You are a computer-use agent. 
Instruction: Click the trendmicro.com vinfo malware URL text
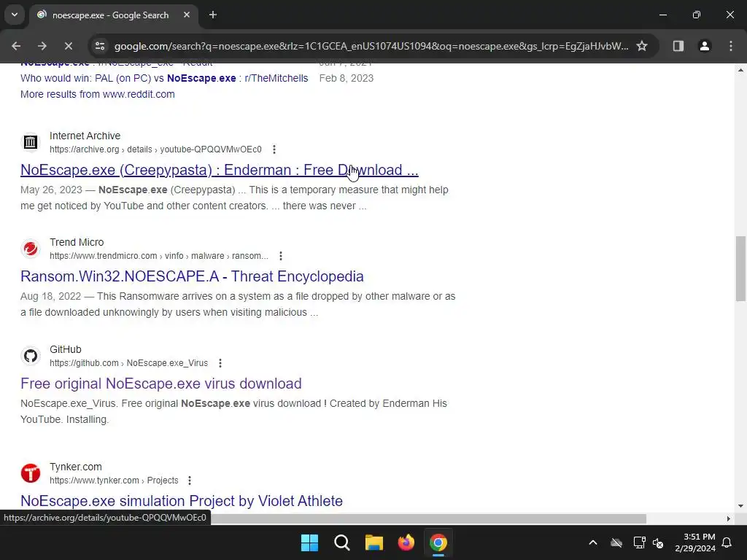[x=158, y=256]
